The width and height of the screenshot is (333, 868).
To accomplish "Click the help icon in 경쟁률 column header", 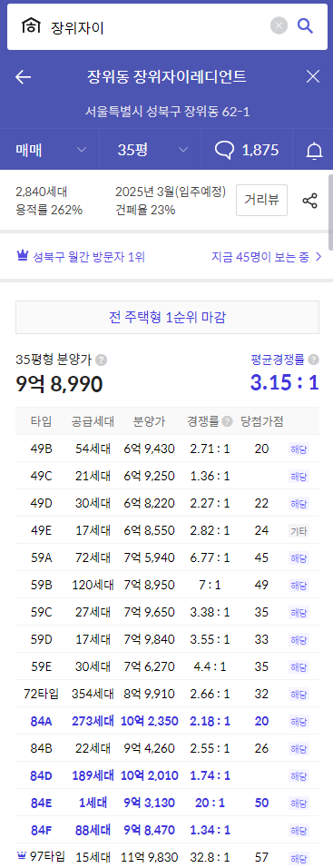I will point(227,421).
